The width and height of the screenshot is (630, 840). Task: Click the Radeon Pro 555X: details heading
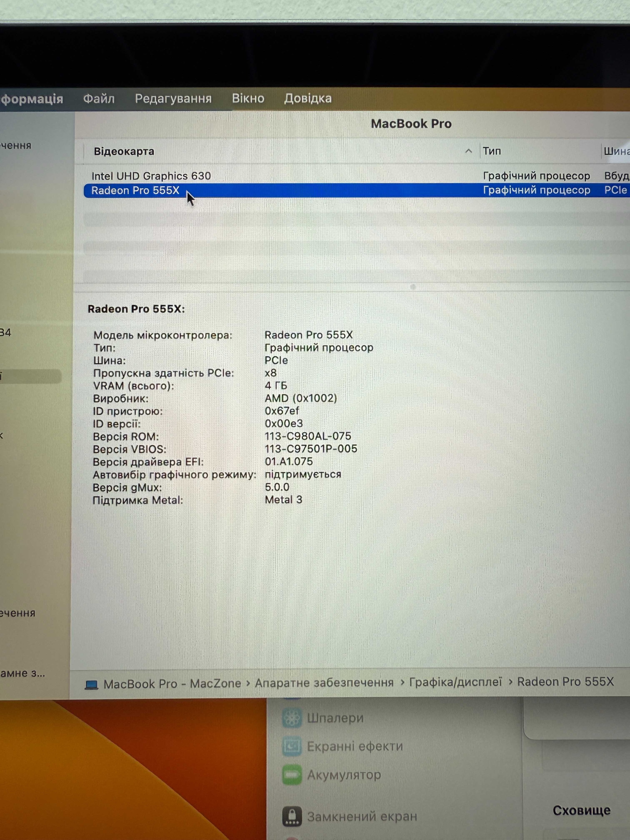(136, 309)
